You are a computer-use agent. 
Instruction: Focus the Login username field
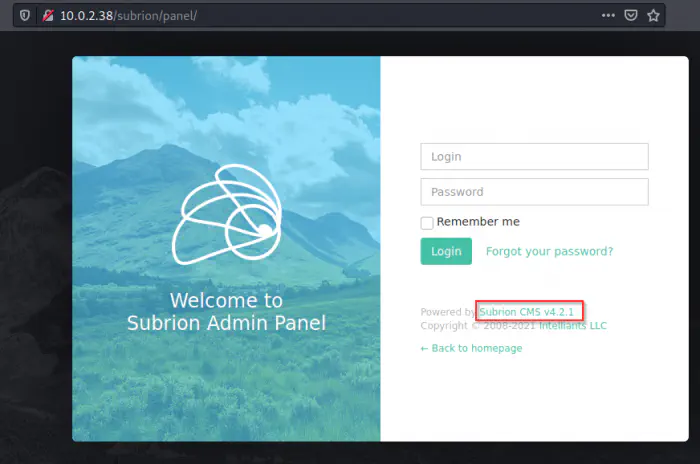534,157
